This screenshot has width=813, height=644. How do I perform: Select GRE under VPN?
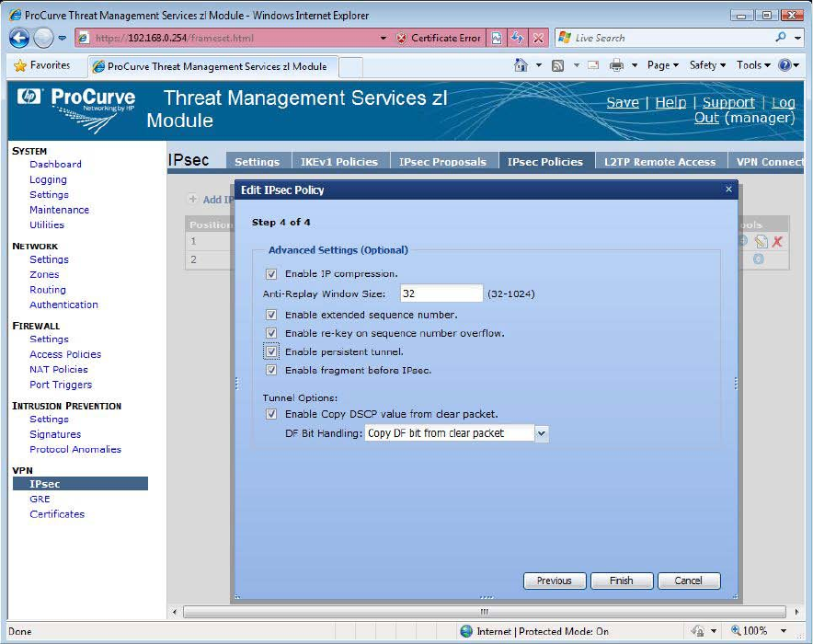tap(40, 500)
